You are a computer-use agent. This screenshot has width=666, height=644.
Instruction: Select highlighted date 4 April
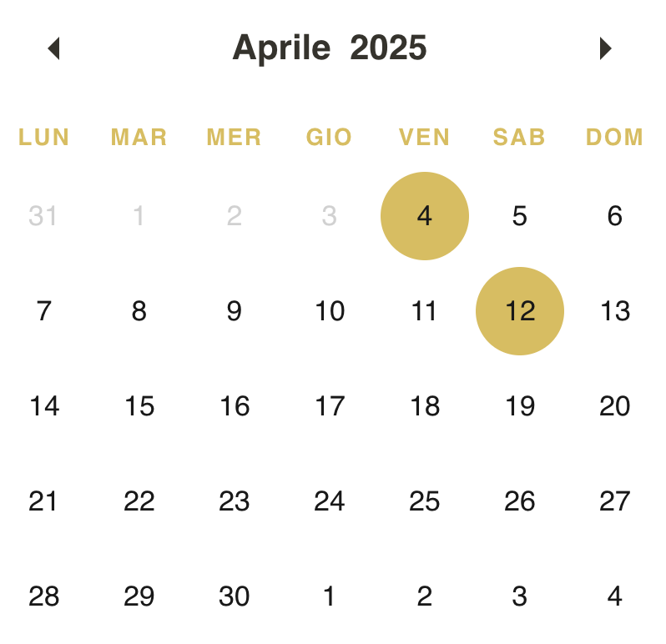(x=425, y=216)
